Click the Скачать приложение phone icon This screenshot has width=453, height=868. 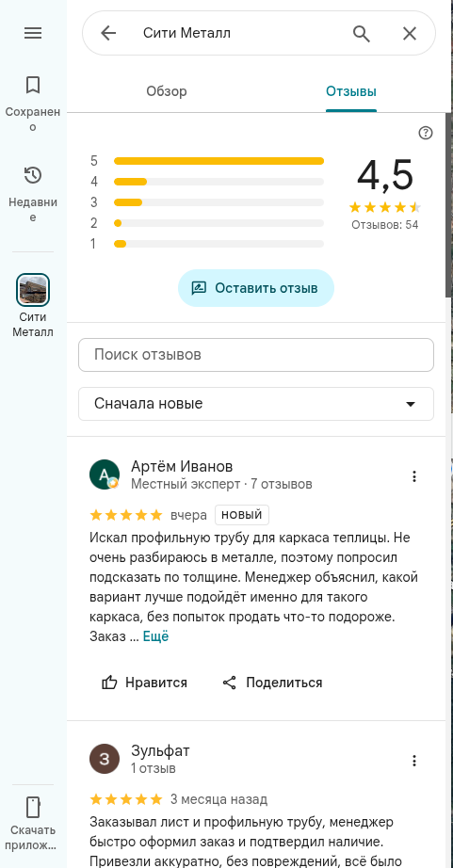33,808
